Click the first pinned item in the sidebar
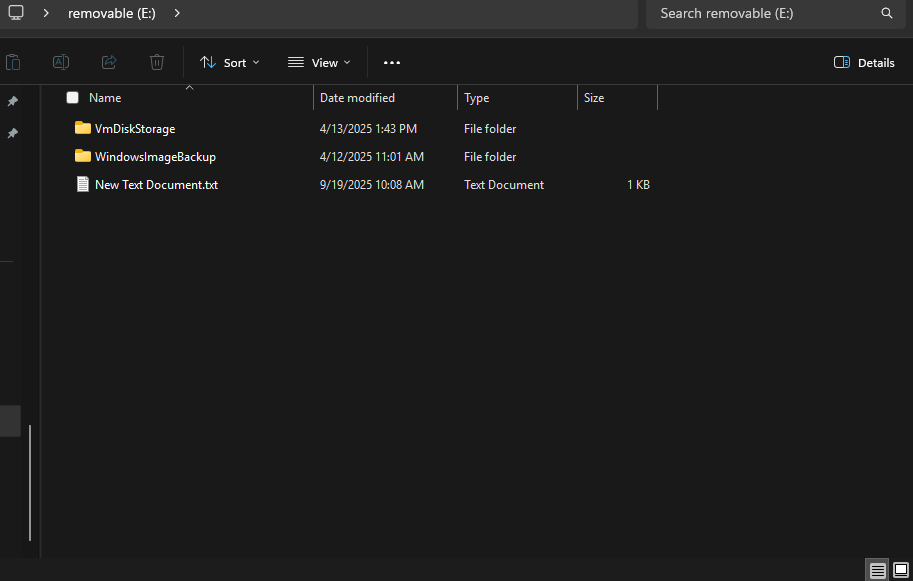 click(x=13, y=103)
